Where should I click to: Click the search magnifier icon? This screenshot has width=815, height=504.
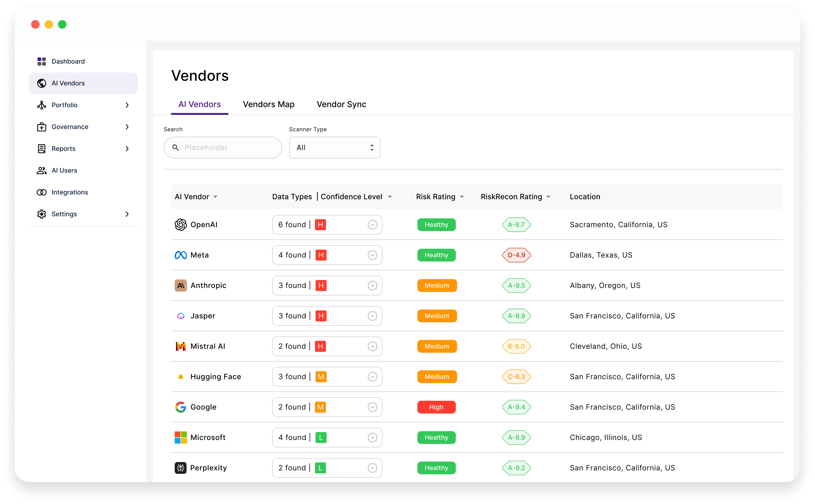click(175, 147)
